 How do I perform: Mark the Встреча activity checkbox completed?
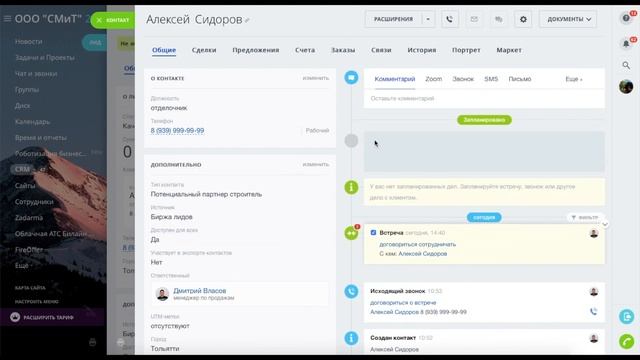pyautogui.click(x=373, y=233)
